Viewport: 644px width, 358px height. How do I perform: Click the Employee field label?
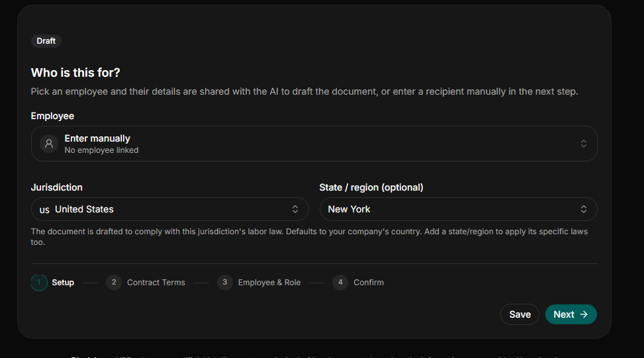pos(52,116)
